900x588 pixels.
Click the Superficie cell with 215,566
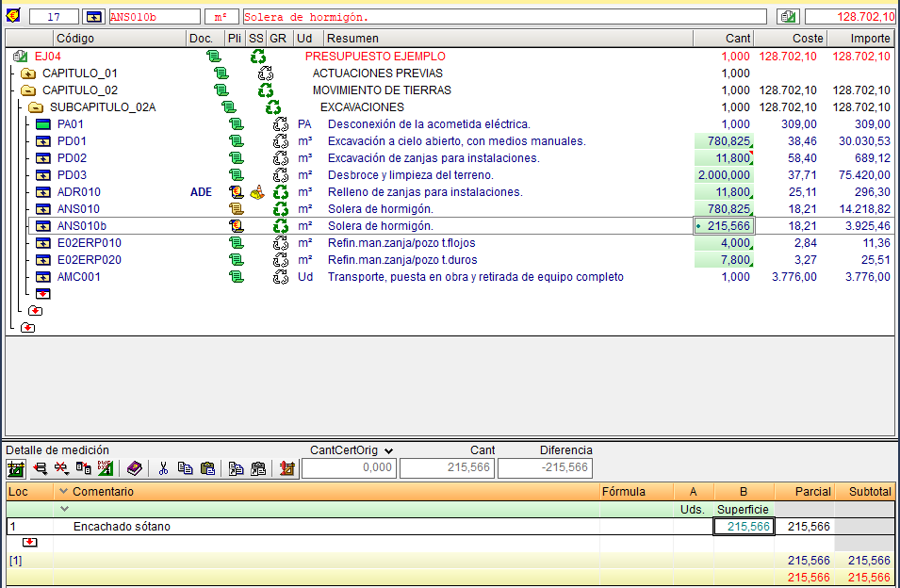pyautogui.click(x=745, y=527)
